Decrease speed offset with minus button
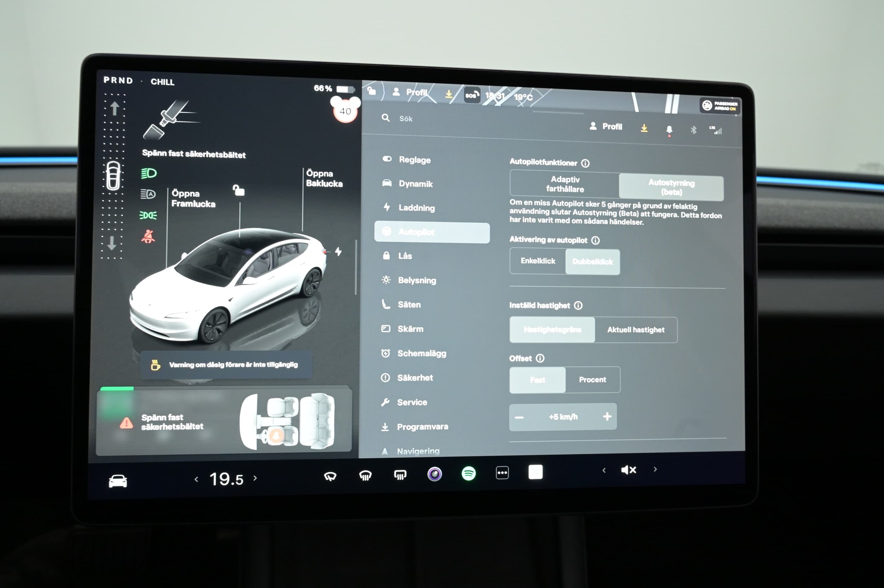This screenshot has width=884, height=588. click(519, 417)
